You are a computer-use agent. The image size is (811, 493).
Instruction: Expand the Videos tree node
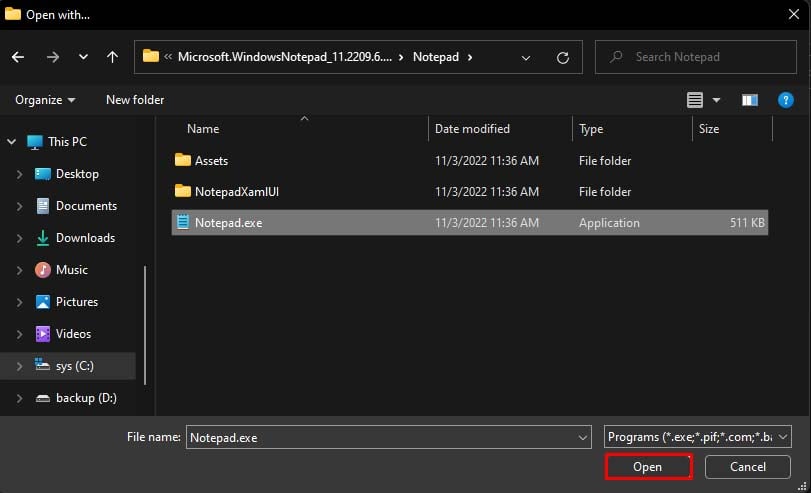tap(19, 334)
